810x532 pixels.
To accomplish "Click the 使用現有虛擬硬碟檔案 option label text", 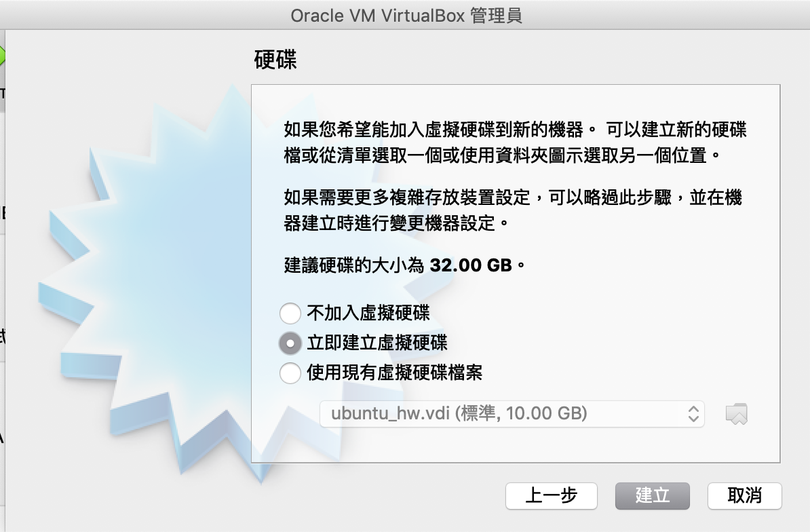I will [395, 373].
